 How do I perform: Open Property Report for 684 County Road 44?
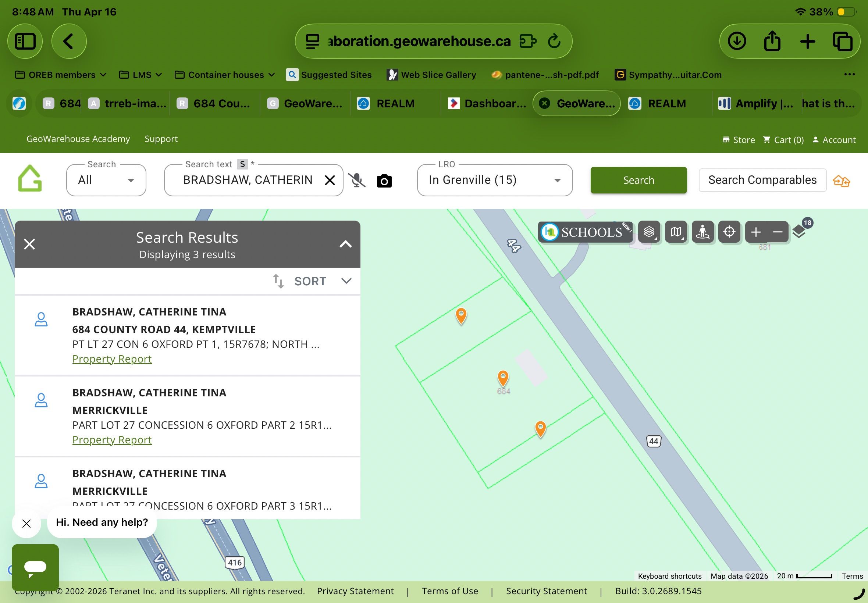[x=112, y=359]
